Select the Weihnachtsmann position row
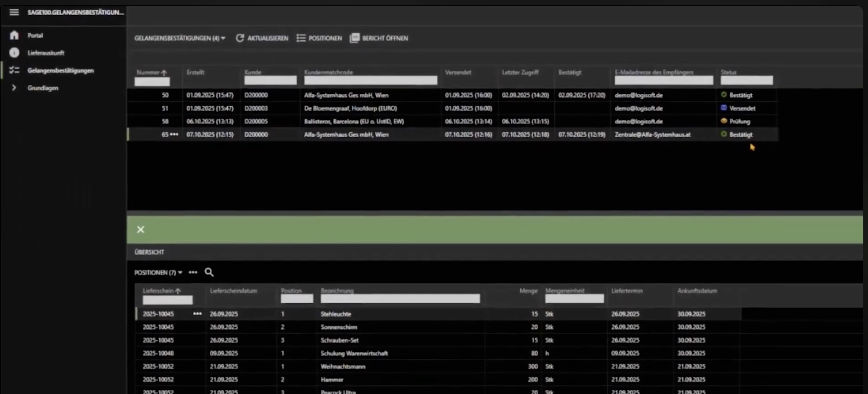This screenshot has height=394, width=868. pos(438,366)
